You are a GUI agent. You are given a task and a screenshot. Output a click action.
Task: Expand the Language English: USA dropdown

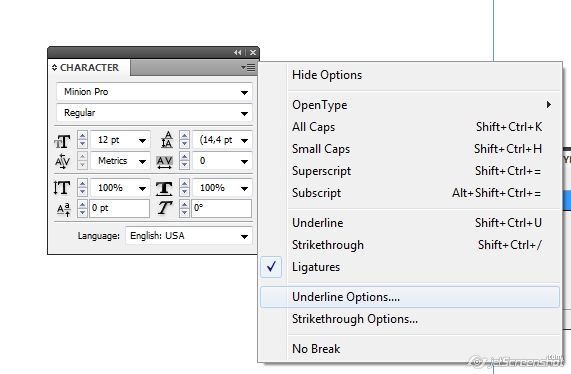click(189, 236)
